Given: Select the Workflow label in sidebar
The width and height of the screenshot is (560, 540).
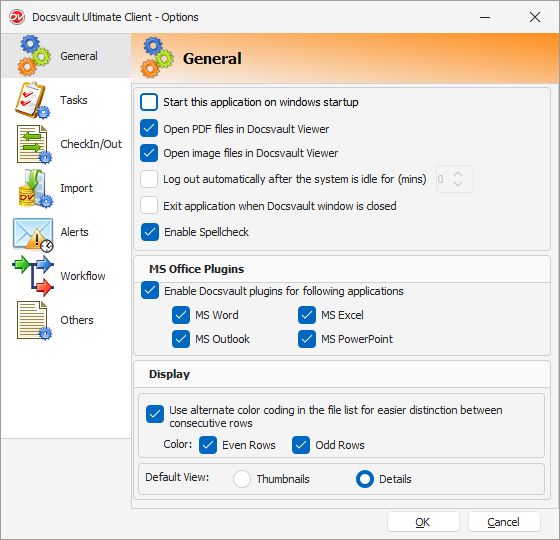Looking at the screenshot, I should [83, 276].
